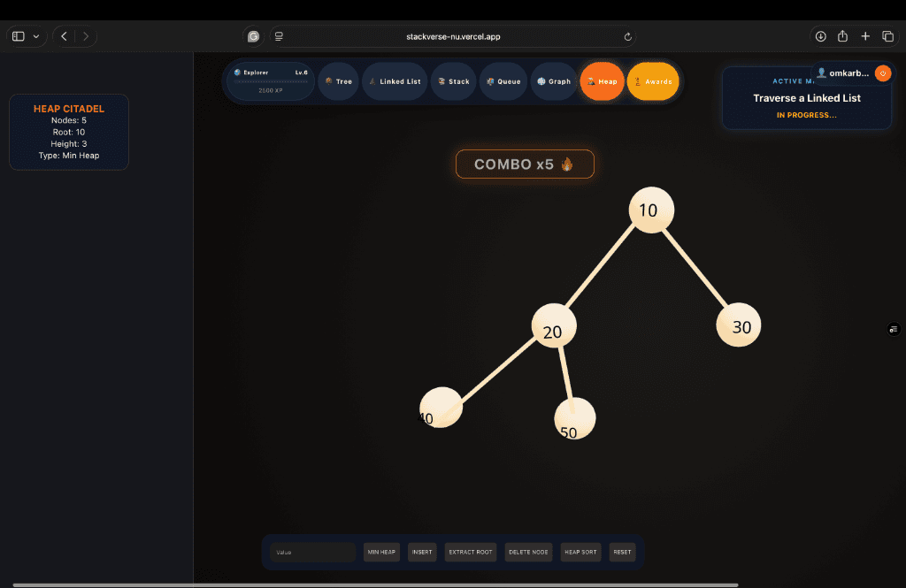Image resolution: width=906 pixels, height=588 pixels.
Task: Click the side panel toggle icon at right edge
Action: click(x=894, y=329)
